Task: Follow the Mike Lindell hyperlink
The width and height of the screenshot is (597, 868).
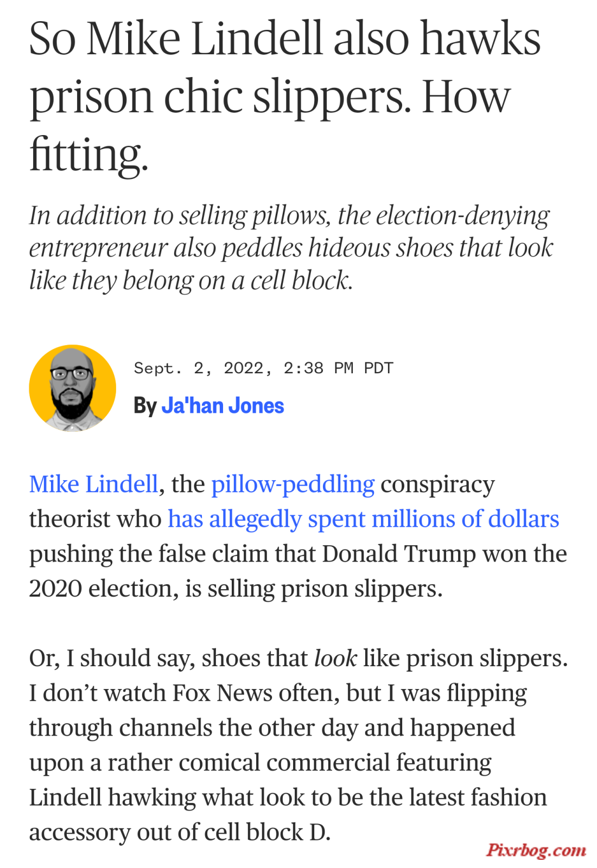Action: (93, 484)
